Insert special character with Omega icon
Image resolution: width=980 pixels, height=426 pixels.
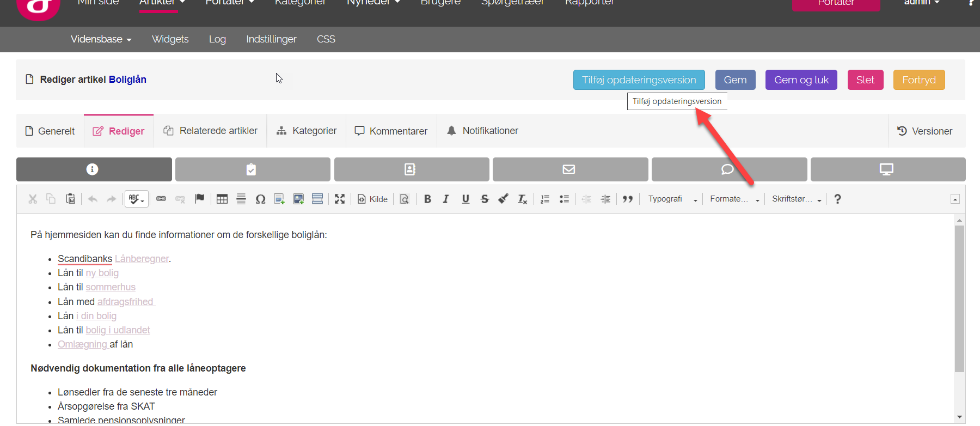click(x=260, y=199)
